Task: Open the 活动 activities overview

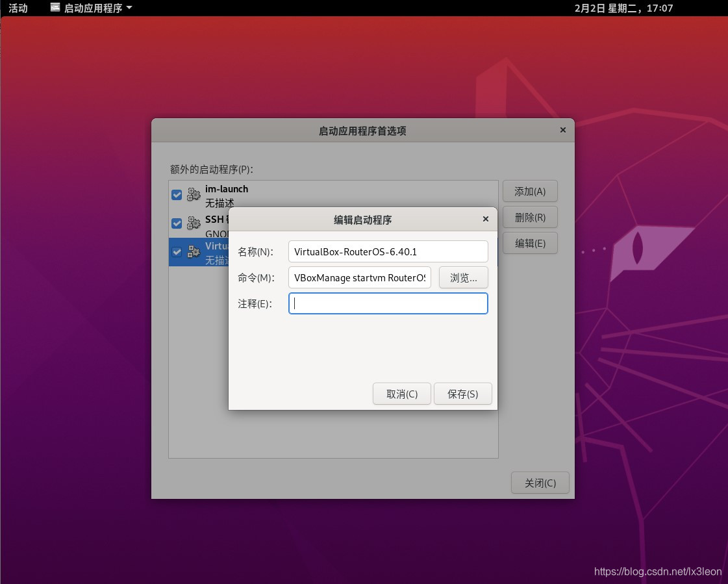Action: tap(18, 8)
